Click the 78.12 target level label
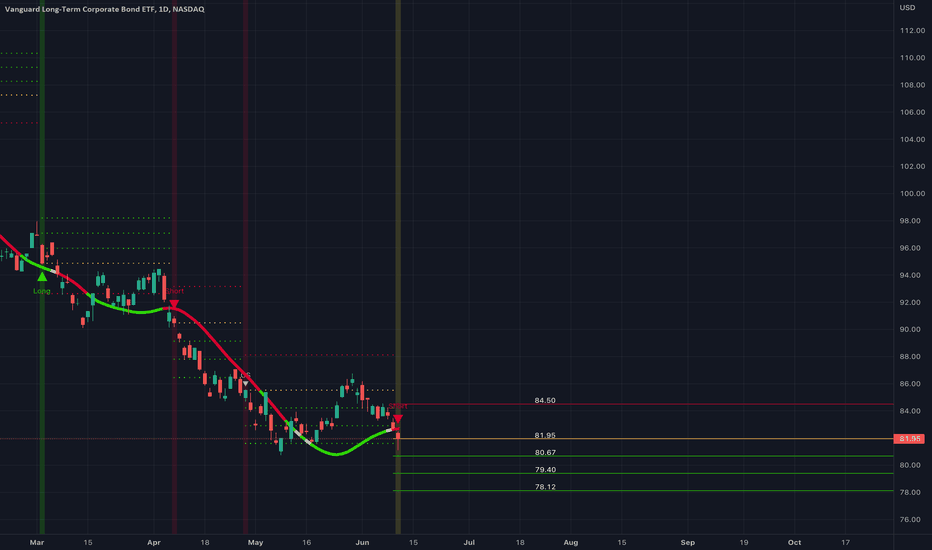 click(545, 487)
